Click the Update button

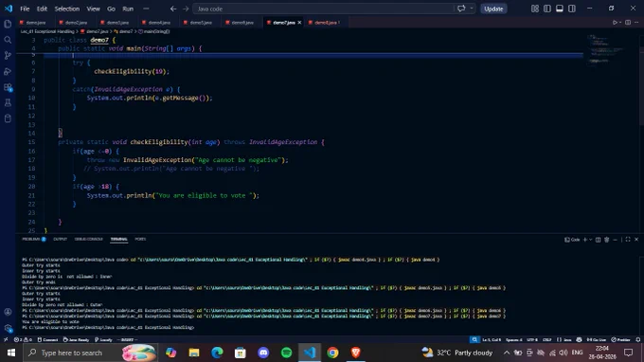coord(493,9)
